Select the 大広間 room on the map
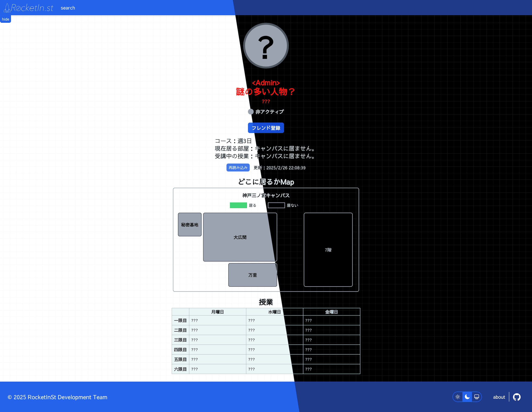The height and width of the screenshot is (412, 532). pos(240,237)
